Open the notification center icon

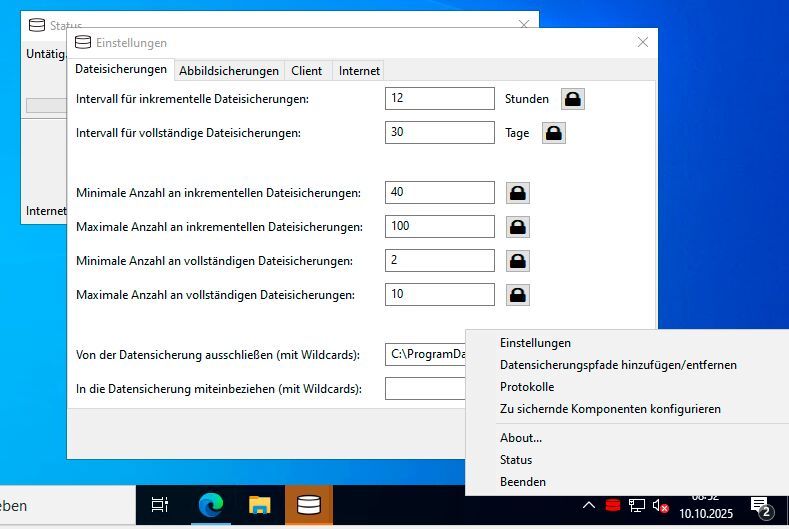click(762, 506)
